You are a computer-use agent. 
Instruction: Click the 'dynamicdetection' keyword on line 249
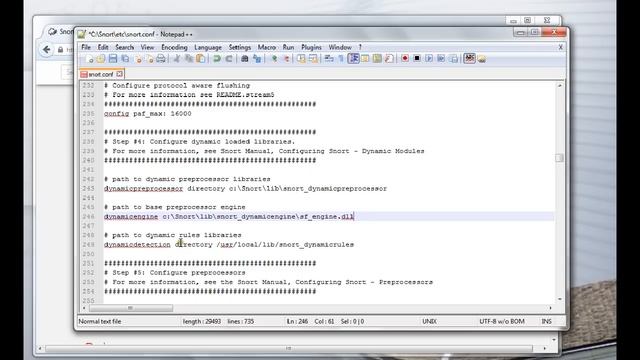[137, 244]
